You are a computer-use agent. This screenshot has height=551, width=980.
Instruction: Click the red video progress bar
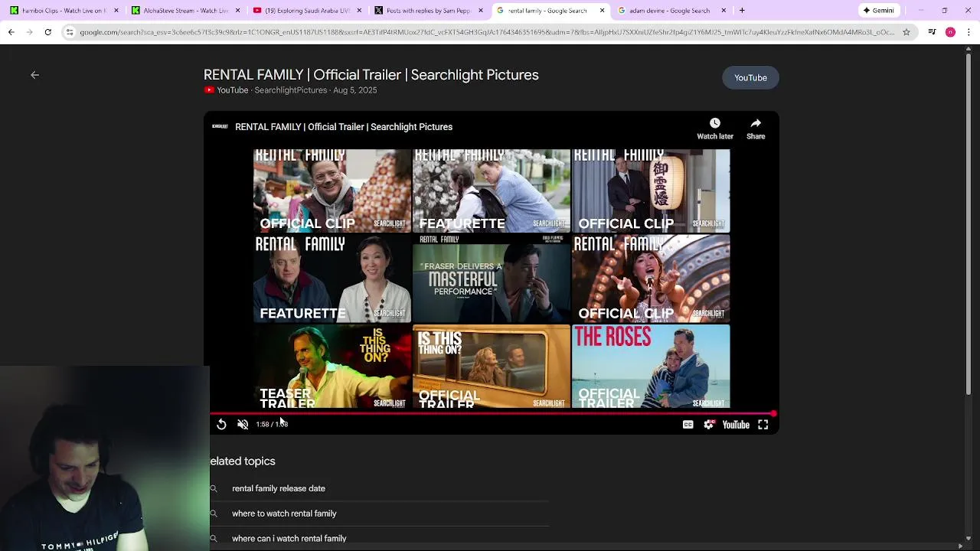[x=492, y=413]
